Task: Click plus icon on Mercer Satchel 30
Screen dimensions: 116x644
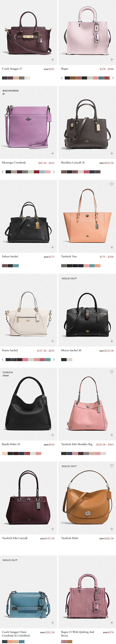Action: [112, 341]
